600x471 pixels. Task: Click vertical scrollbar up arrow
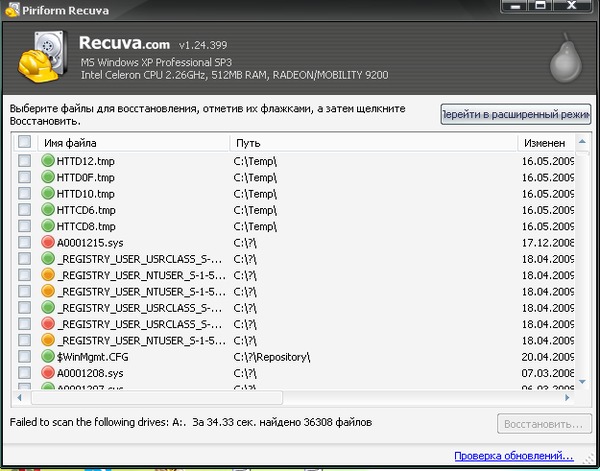(582, 142)
